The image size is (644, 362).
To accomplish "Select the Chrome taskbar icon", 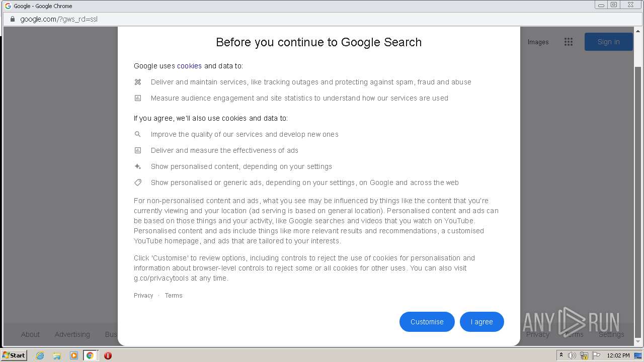I will [x=90, y=355].
